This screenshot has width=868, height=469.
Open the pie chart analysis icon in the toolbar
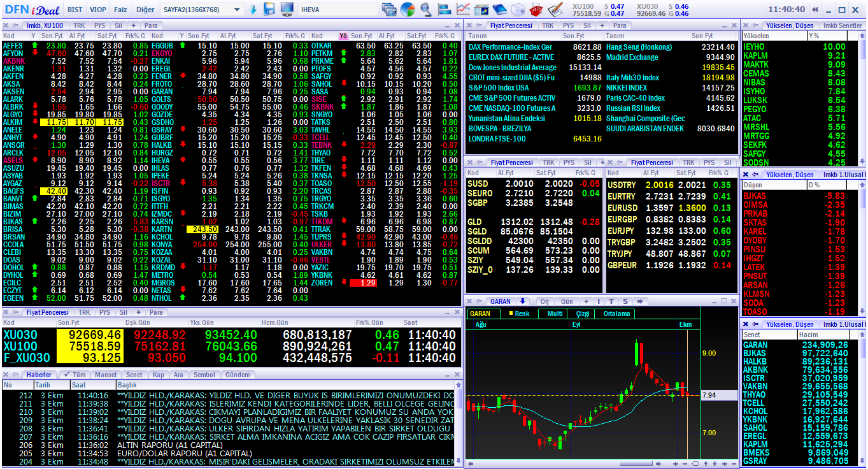[x=408, y=10]
